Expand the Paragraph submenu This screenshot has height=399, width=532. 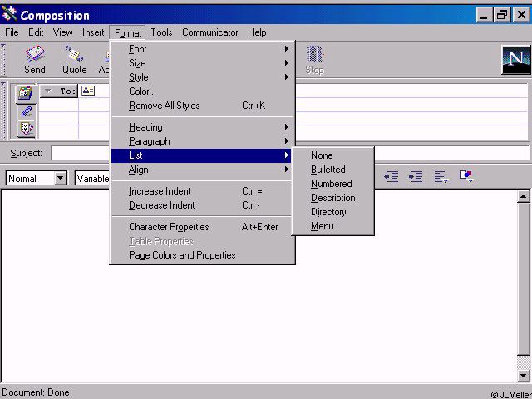[x=203, y=141]
